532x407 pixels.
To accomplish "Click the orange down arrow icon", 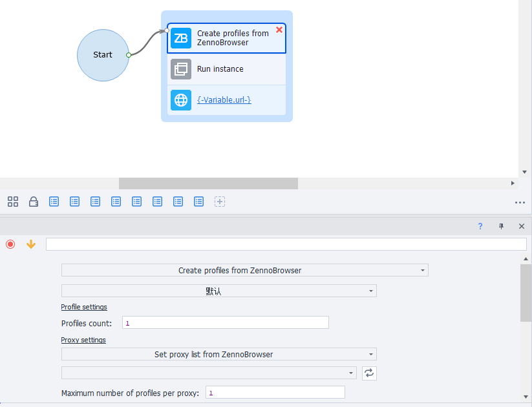I will (31, 244).
